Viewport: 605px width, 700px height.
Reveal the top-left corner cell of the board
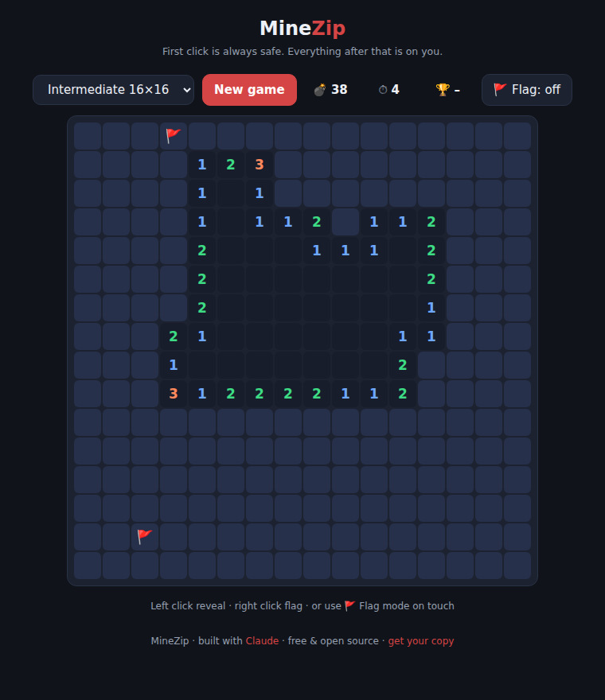[88, 136]
